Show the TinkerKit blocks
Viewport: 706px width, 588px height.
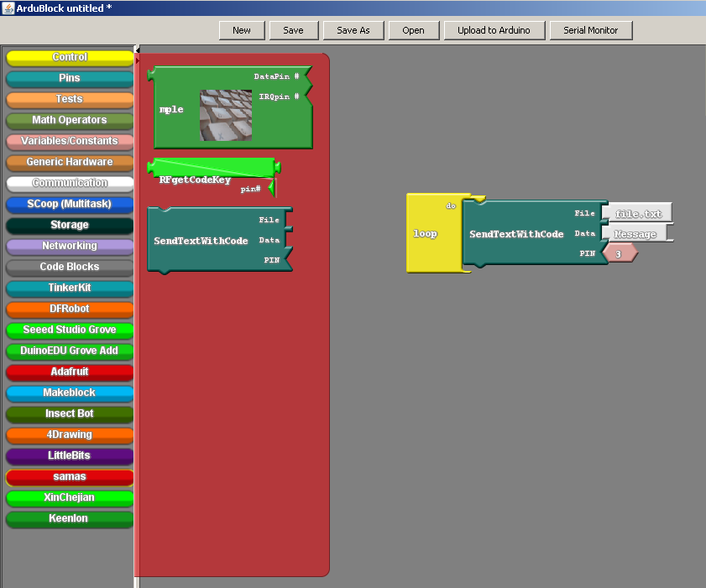[70, 289]
